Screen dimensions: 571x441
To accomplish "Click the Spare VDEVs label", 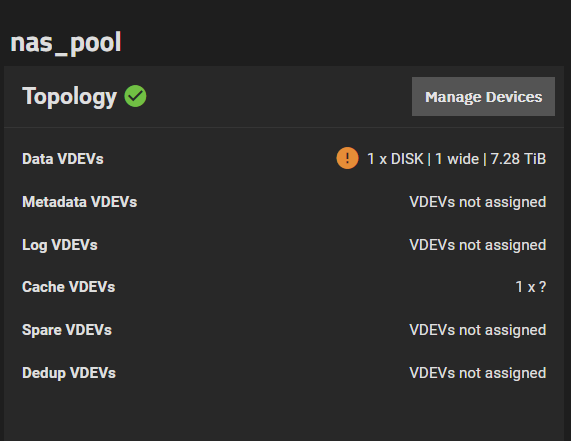I will point(67,330).
